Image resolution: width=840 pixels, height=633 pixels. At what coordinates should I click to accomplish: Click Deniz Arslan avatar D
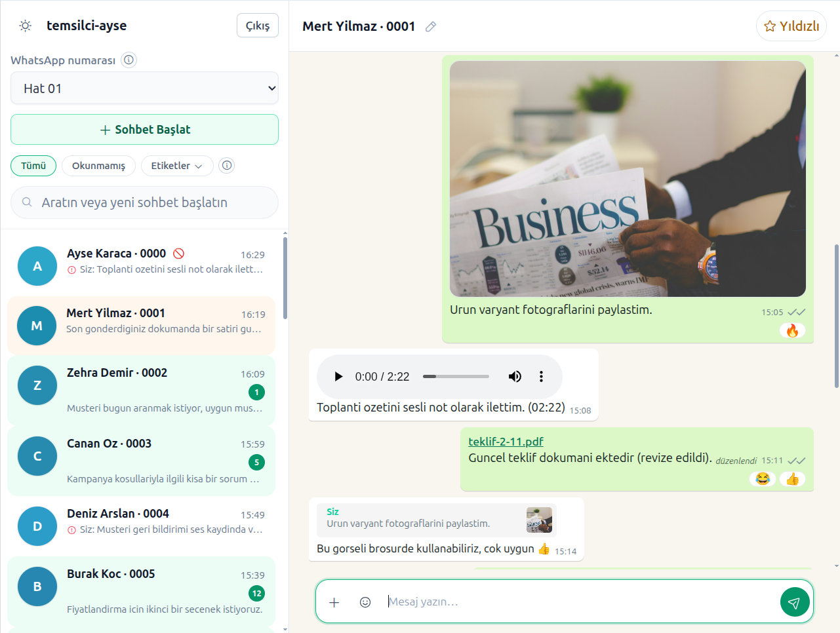[x=37, y=526]
